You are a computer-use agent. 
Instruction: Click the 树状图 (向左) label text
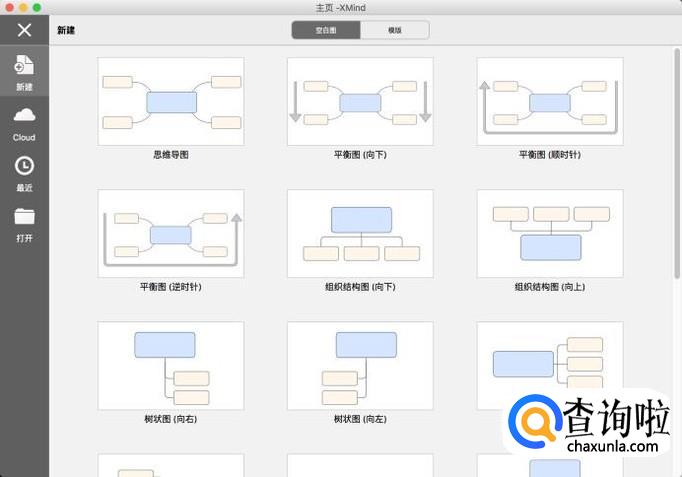tap(360, 419)
